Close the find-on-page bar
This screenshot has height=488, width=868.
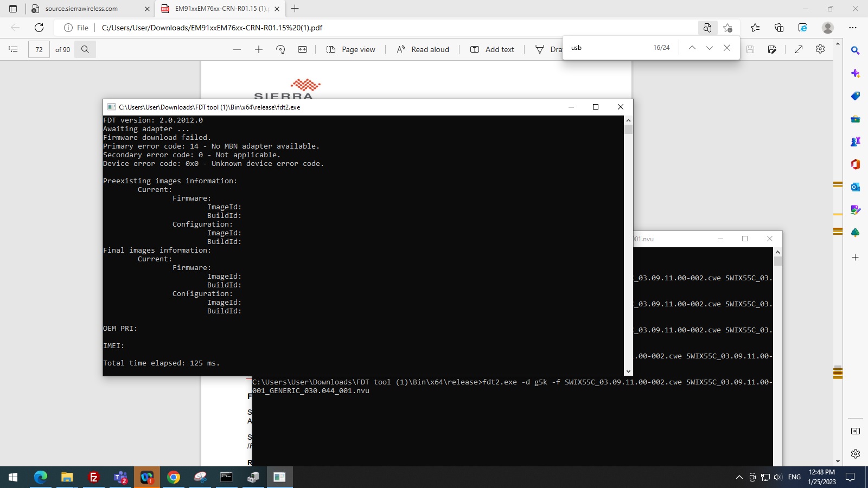727,48
